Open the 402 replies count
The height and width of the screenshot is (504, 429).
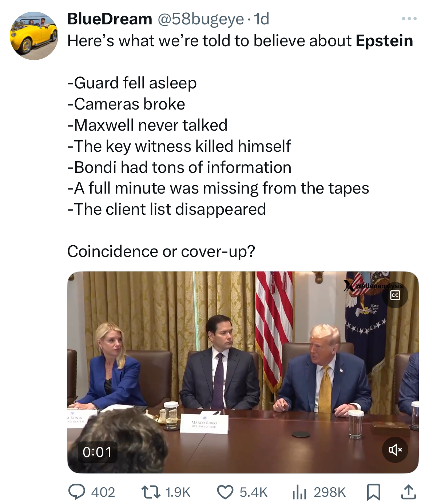tap(103, 492)
